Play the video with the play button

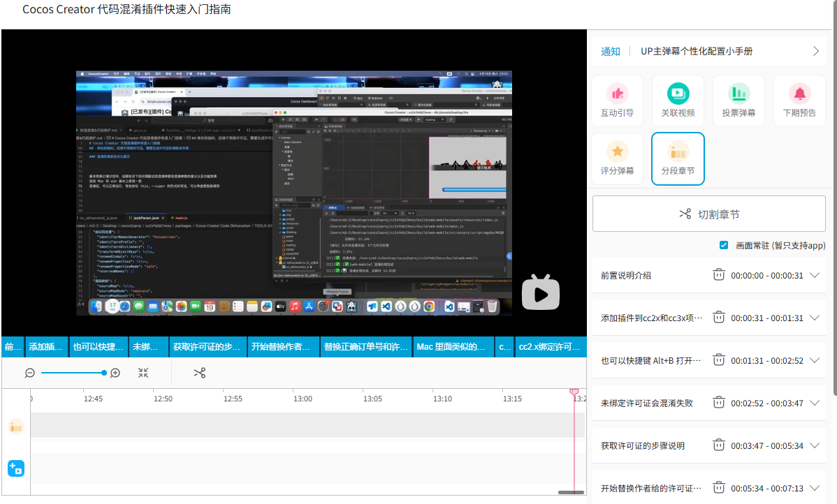(540, 292)
